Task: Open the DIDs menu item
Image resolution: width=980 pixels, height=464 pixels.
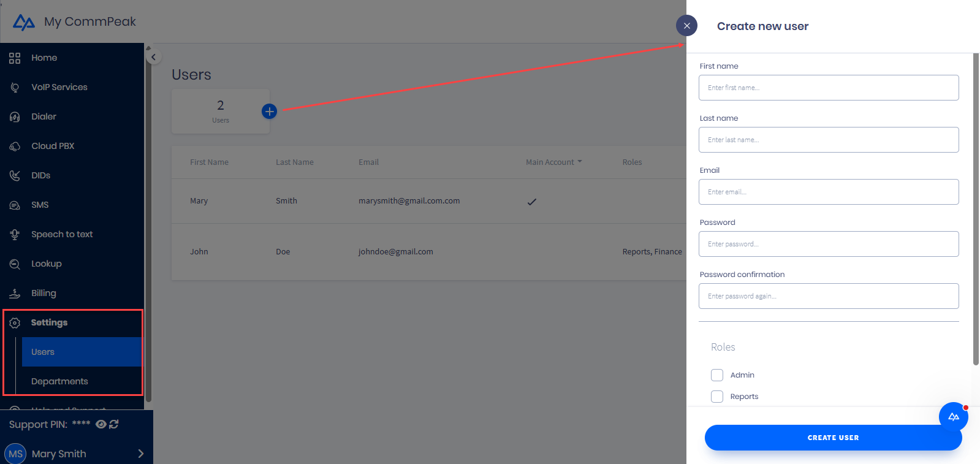Action: [40, 175]
